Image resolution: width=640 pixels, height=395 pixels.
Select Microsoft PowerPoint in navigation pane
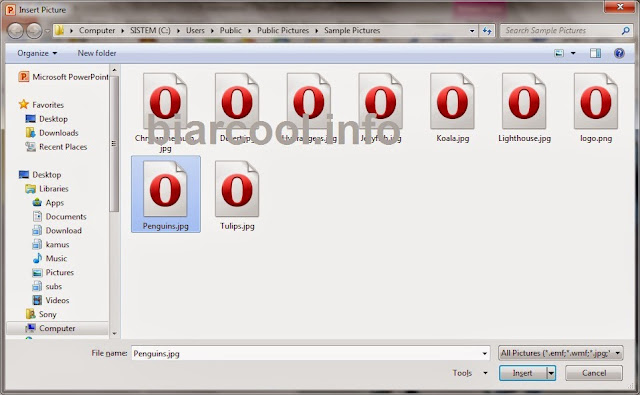64,77
